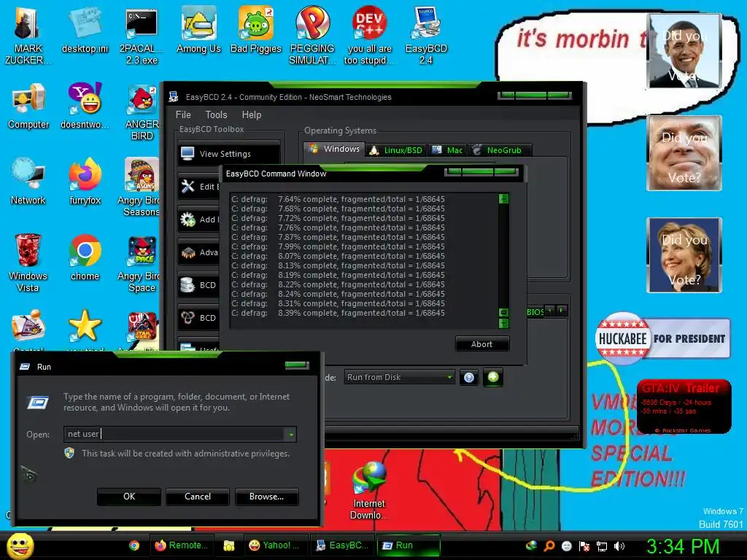
Task: Launch the Bad Piggies shortcut
Action: click(256, 30)
